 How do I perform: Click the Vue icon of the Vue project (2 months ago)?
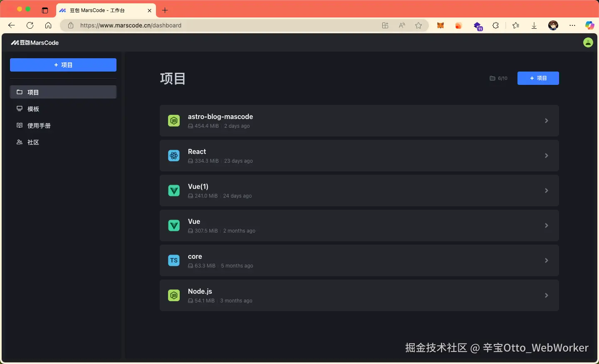174,225
